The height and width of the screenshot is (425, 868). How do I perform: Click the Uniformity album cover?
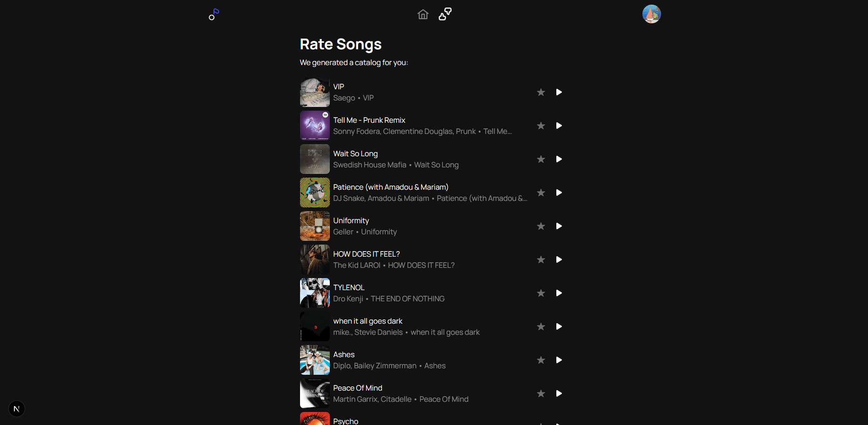[315, 226]
